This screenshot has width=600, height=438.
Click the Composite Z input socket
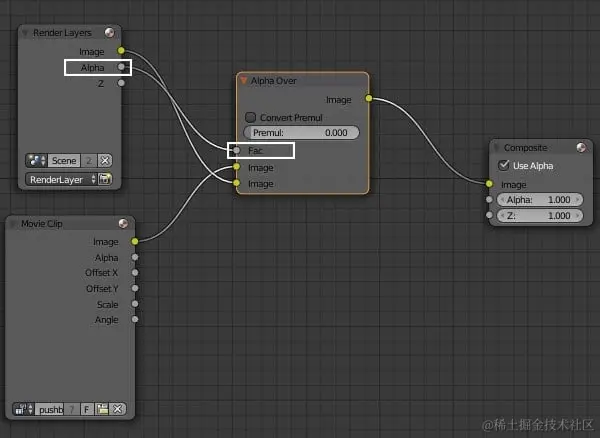(x=489, y=215)
